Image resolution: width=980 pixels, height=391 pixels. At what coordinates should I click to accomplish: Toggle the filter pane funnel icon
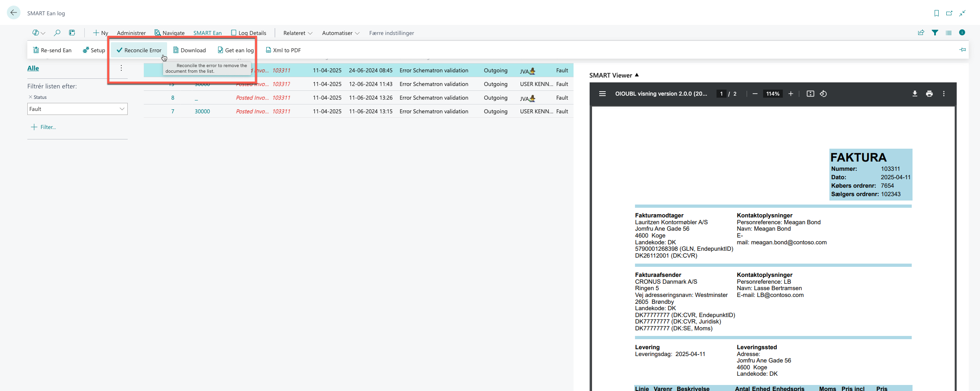935,33
